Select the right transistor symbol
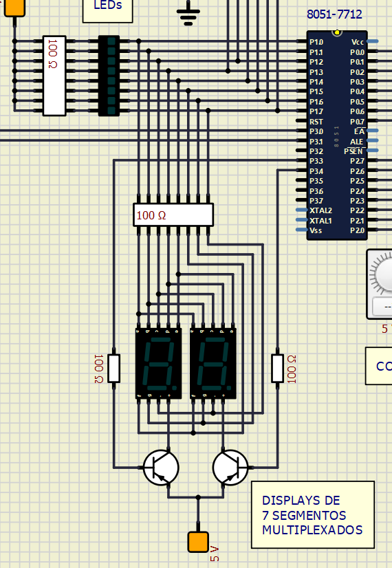Viewport: 392px width, 568px height. [x=230, y=468]
